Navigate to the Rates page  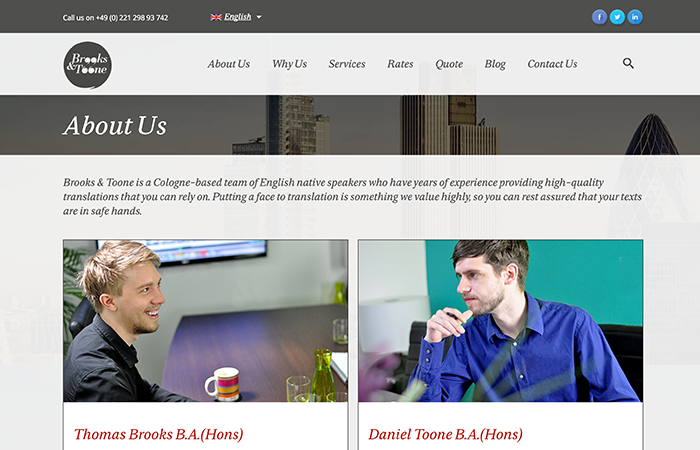pos(400,64)
